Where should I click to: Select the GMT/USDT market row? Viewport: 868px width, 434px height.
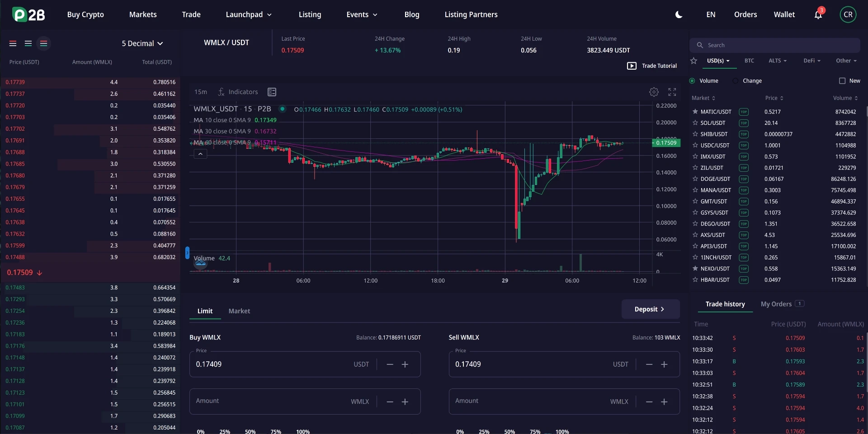(775, 202)
